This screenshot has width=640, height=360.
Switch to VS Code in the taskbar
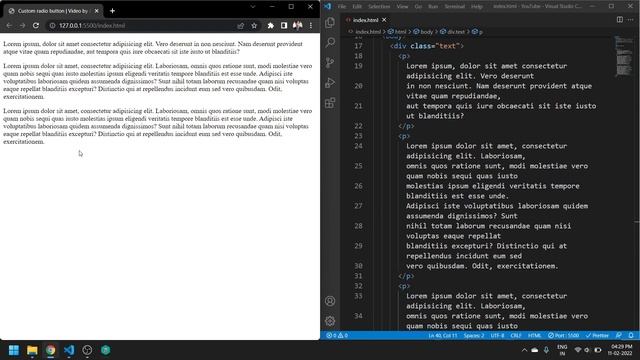pyautogui.click(x=69, y=350)
